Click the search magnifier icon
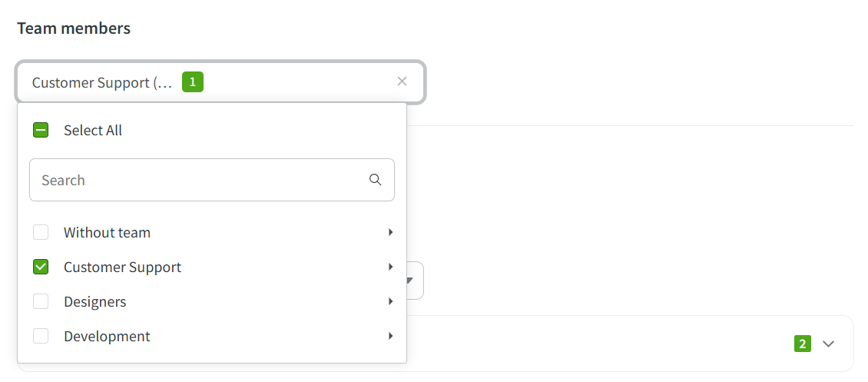 tap(376, 180)
